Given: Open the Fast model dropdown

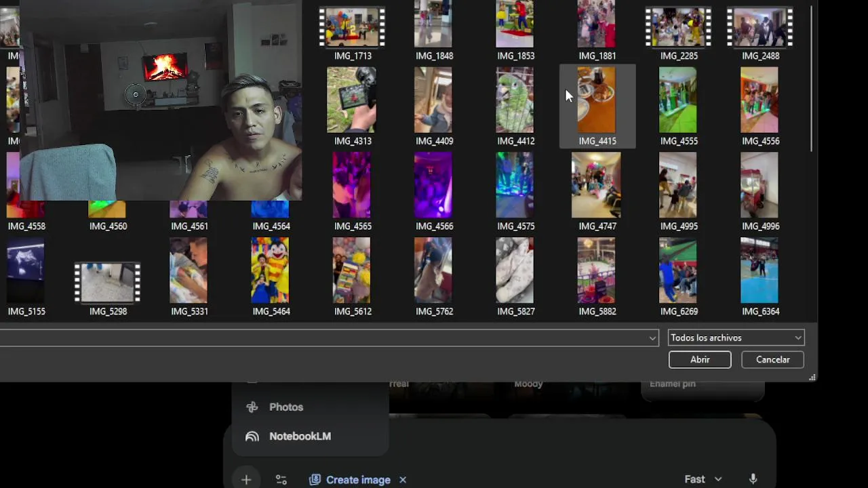Looking at the screenshot, I should [703, 479].
